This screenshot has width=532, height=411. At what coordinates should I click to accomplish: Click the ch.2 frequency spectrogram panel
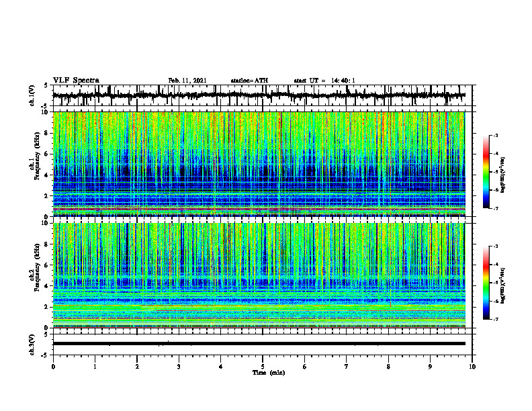click(x=259, y=275)
